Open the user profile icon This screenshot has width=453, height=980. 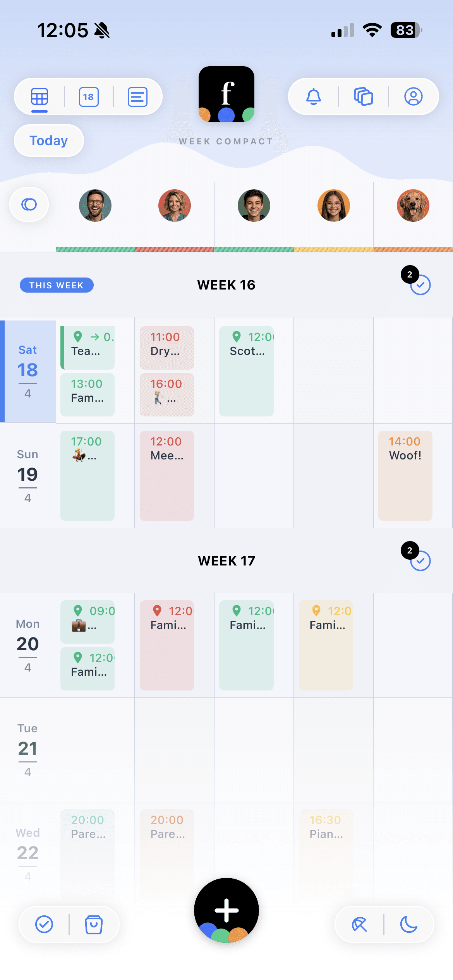(413, 96)
